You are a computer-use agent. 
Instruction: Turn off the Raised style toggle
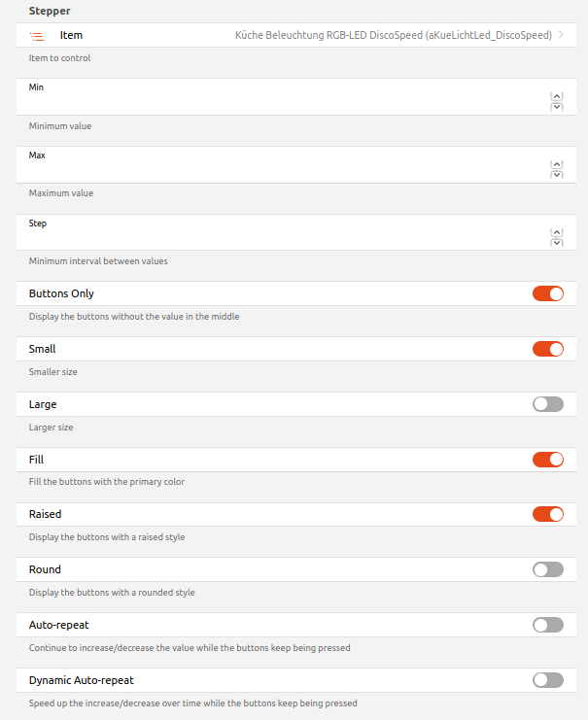point(548,514)
